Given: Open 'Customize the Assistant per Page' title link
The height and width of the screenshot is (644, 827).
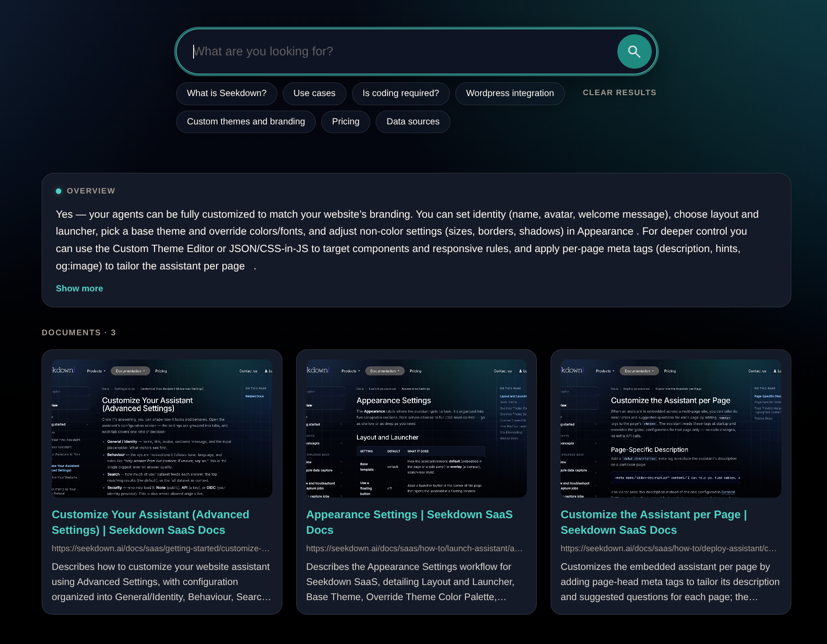Looking at the screenshot, I should (x=654, y=522).
